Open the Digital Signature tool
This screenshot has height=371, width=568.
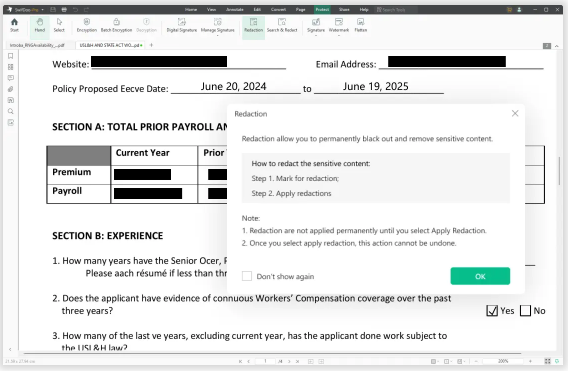point(181,25)
